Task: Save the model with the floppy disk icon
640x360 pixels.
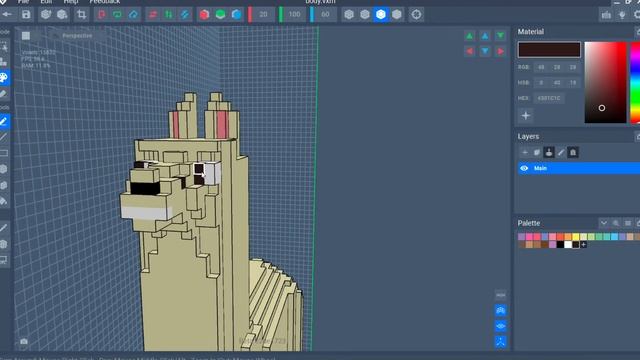Action: (26, 15)
